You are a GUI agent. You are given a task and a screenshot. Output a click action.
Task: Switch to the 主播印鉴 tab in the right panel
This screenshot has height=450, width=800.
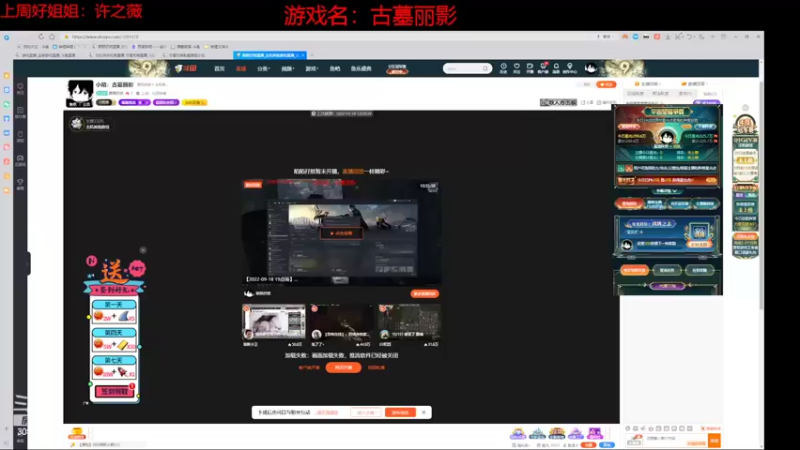pos(648,84)
